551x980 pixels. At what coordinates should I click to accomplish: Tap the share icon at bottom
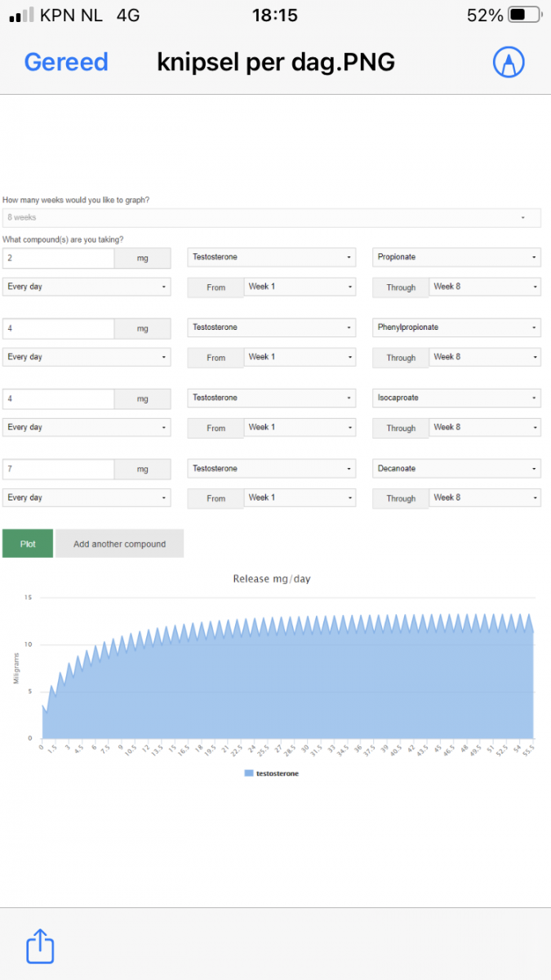[39, 947]
